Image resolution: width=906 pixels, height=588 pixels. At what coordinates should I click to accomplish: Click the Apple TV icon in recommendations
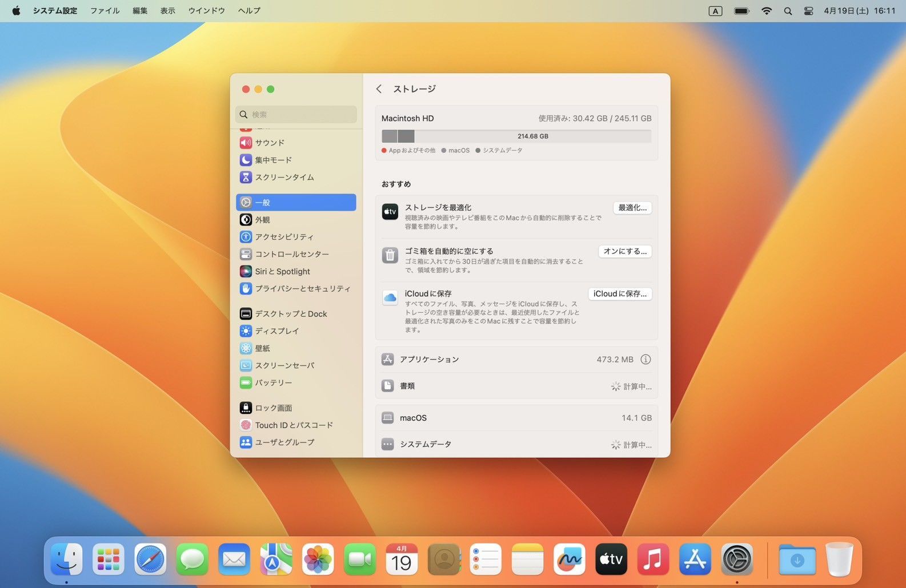coord(390,211)
